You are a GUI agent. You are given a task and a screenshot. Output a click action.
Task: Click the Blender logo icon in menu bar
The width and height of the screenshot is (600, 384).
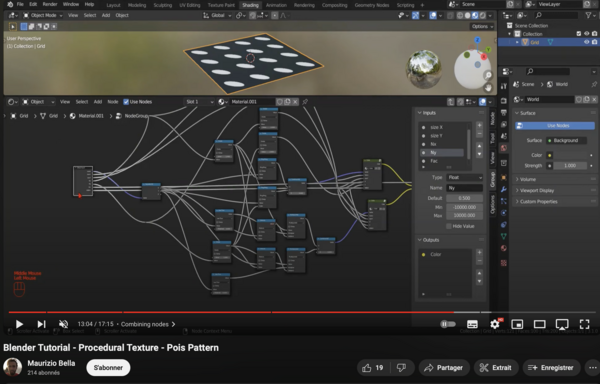click(10, 5)
